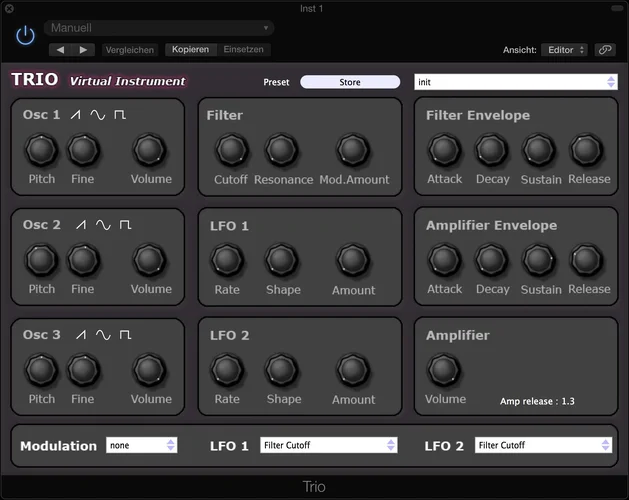Close the Inst 1 plugin window
Viewport: 629px width, 500px height.
pos(9,8)
